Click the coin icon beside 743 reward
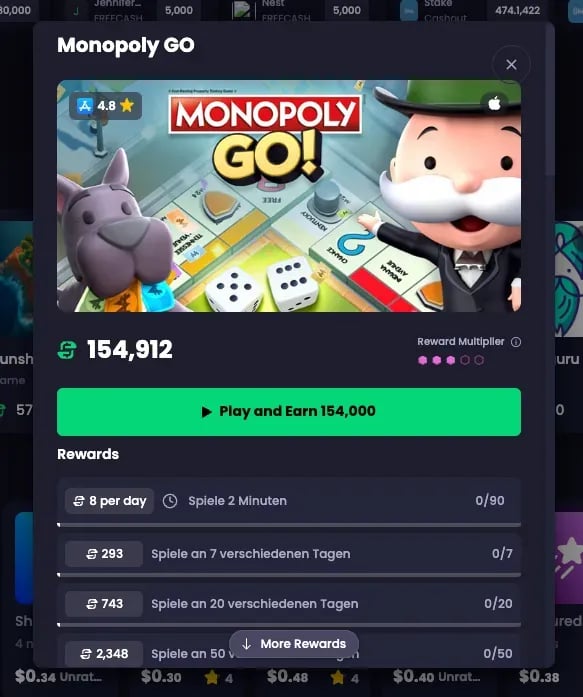583x697 pixels. coord(92,604)
